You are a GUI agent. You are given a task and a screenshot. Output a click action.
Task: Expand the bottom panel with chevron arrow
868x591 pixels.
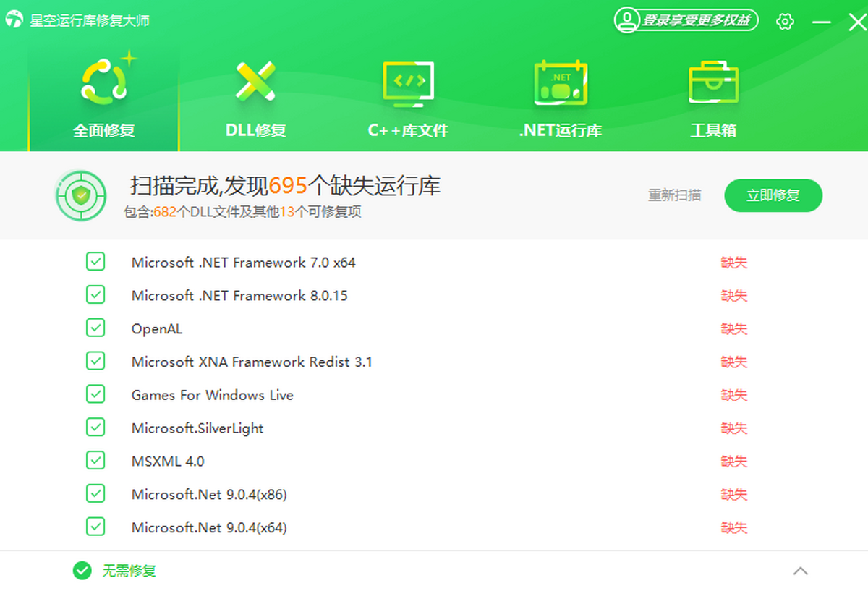click(x=800, y=571)
